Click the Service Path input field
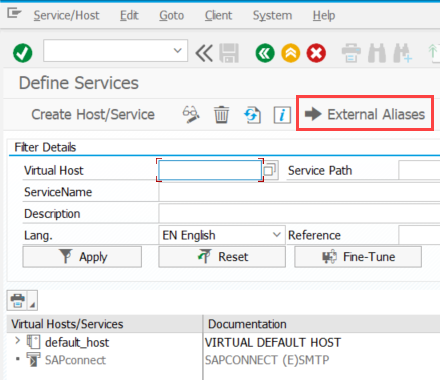 pos(419,170)
